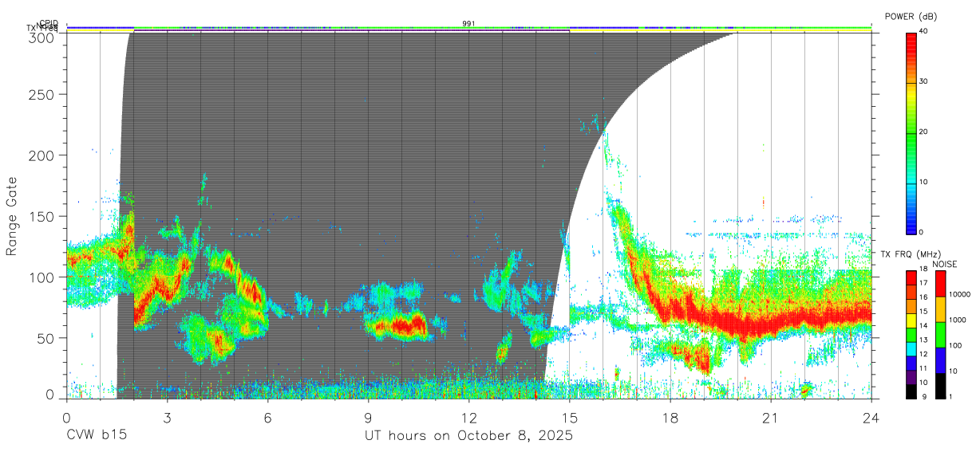Click the green swatch of the NOISE legend
The width and height of the screenshot is (980, 452).
click(941, 335)
